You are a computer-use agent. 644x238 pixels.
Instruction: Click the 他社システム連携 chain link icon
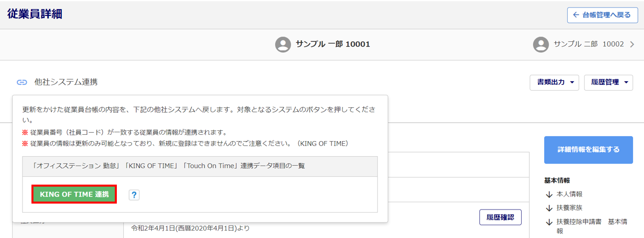(22, 82)
